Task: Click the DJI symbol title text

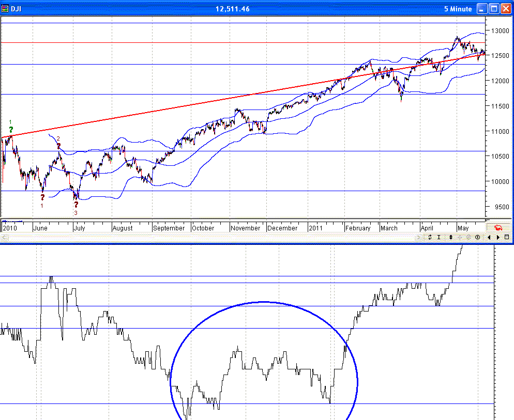Action: click(16, 9)
